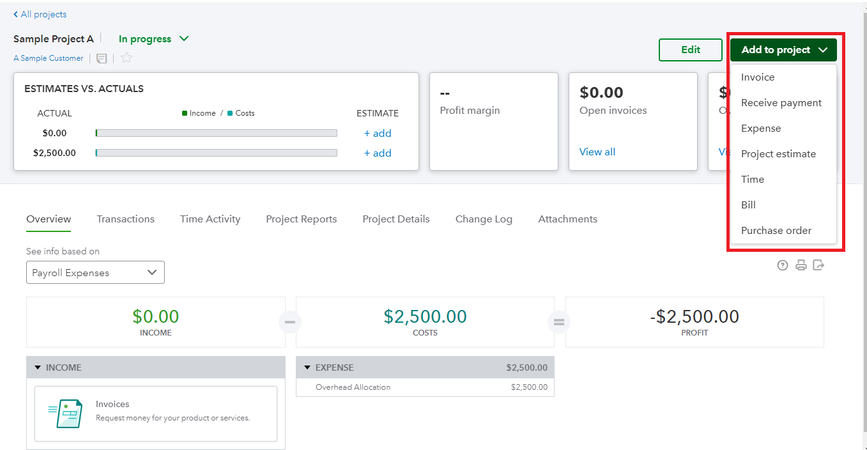
Task: Star Sample Project A as favorite
Action: tap(126, 58)
